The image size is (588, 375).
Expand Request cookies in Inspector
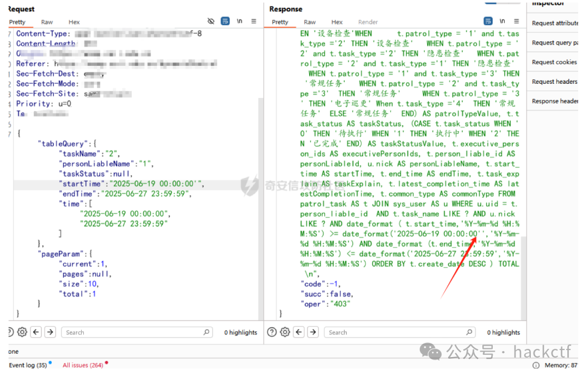click(x=554, y=62)
